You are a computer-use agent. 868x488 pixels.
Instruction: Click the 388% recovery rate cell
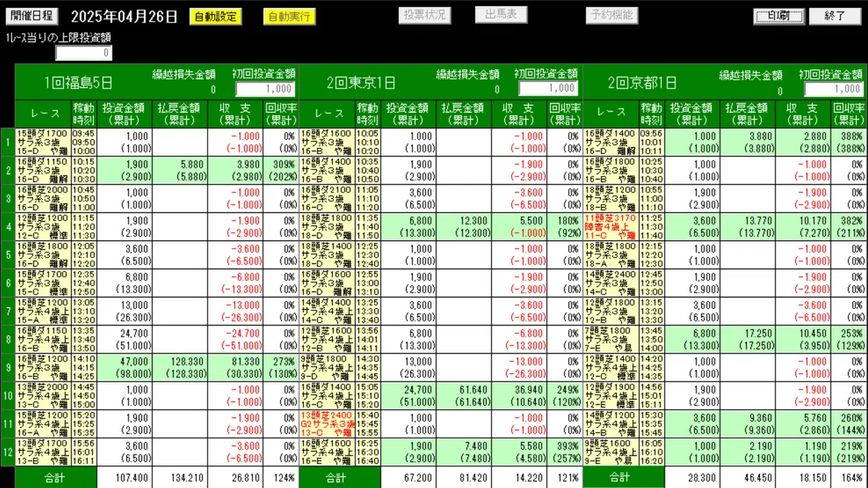[848, 142]
